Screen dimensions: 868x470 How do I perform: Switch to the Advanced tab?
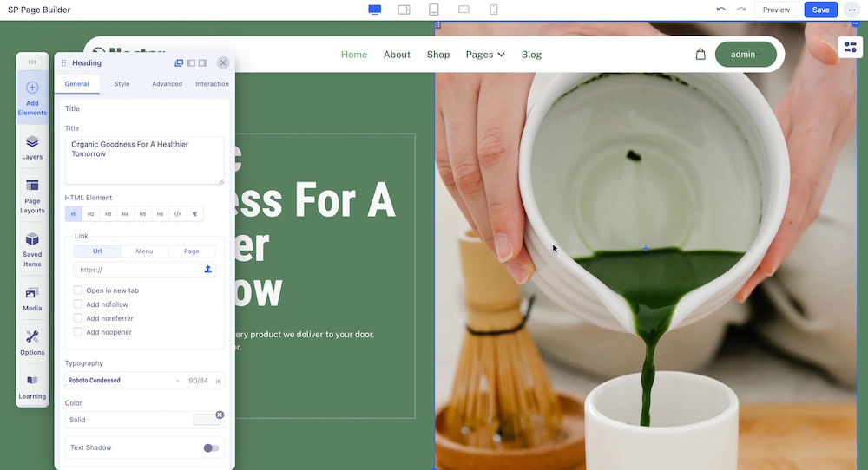pyautogui.click(x=168, y=84)
